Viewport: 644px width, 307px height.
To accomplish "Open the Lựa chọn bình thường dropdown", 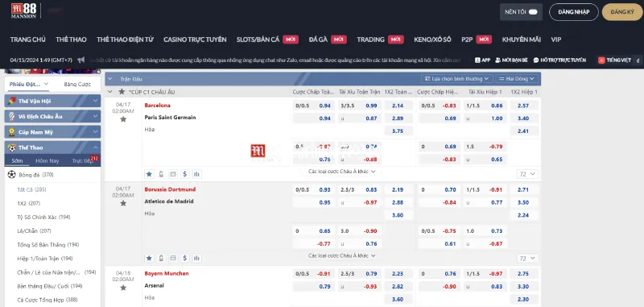I will tap(457, 78).
